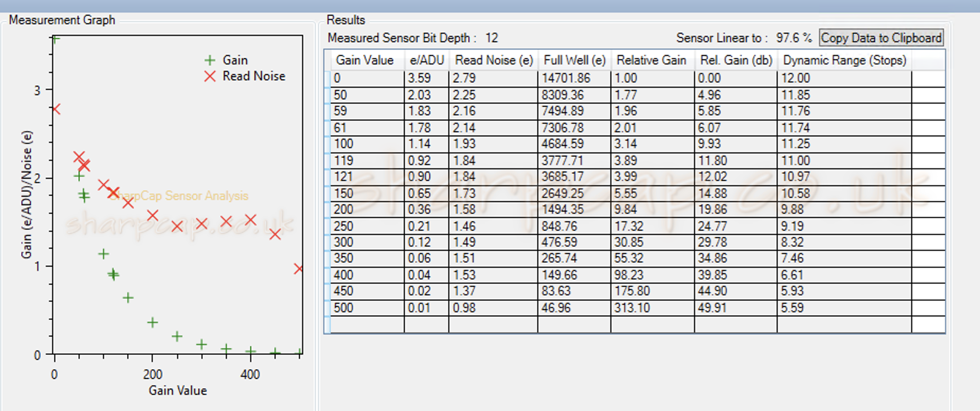Click the Copy Data to Clipboard button

click(x=881, y=38)
